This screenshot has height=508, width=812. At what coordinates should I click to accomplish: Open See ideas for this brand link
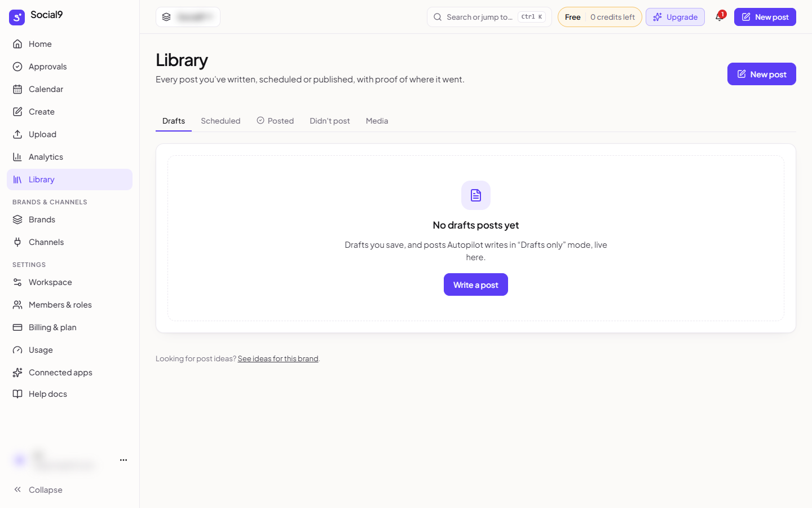pyautogui.click(x=278, y=358)
